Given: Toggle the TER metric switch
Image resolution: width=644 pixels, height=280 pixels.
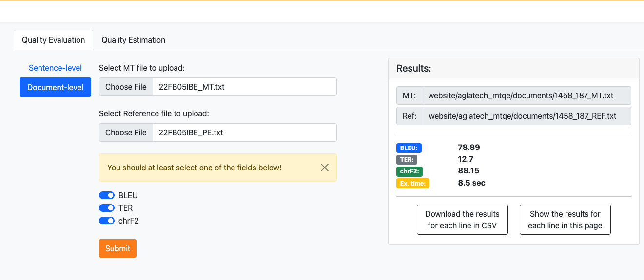Looking at the screenshot, I should pos(107,208).
